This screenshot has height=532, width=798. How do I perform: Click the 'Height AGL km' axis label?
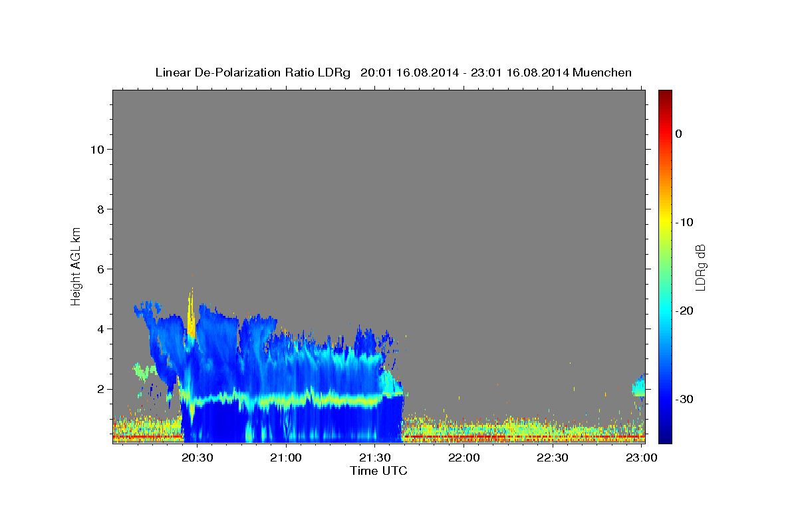point(76,265)
